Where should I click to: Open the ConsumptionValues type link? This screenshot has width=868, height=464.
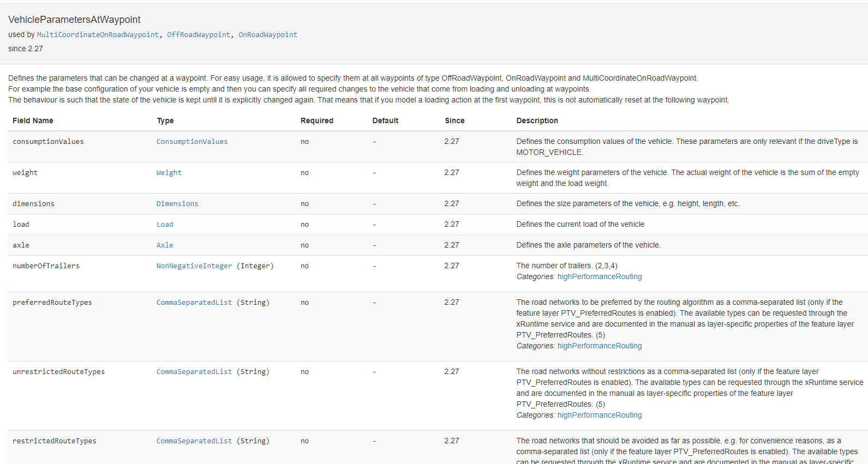coord(192,142)
